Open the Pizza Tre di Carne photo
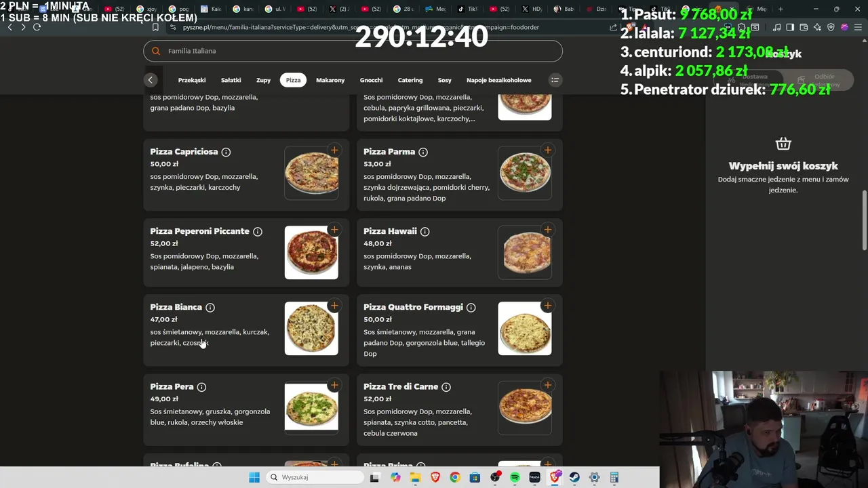 tap(525, 408)
